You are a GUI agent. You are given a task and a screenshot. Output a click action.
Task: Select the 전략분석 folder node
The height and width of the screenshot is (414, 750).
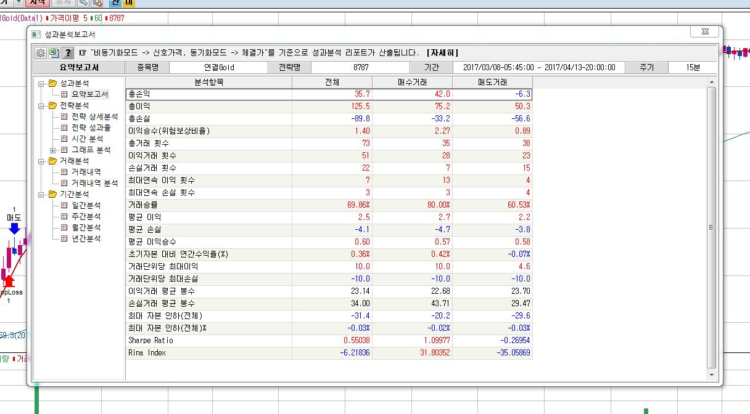74,106
